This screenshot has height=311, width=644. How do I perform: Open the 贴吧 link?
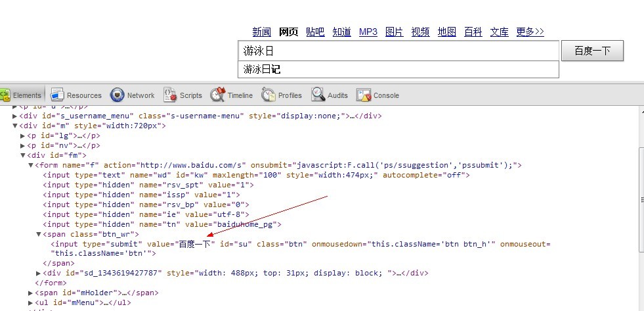click(315, 32)
